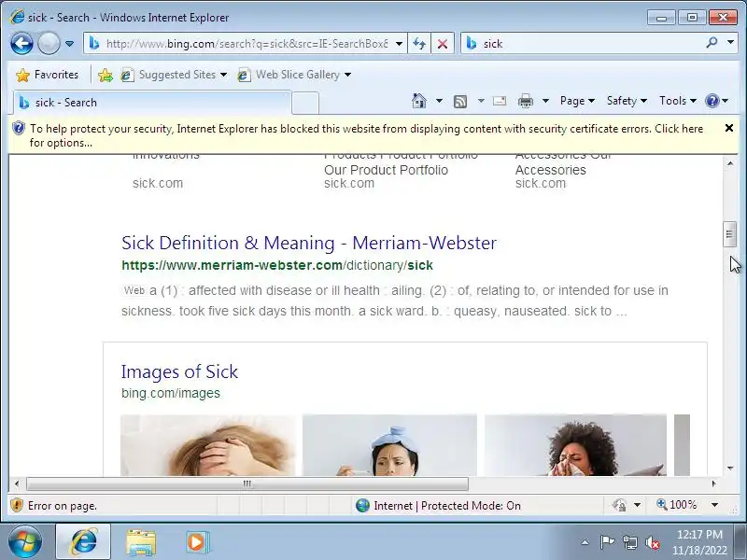This screenshot has height=560, width=747.
Task: Click the Action Center flag icon
Action: tap(607, 542)
